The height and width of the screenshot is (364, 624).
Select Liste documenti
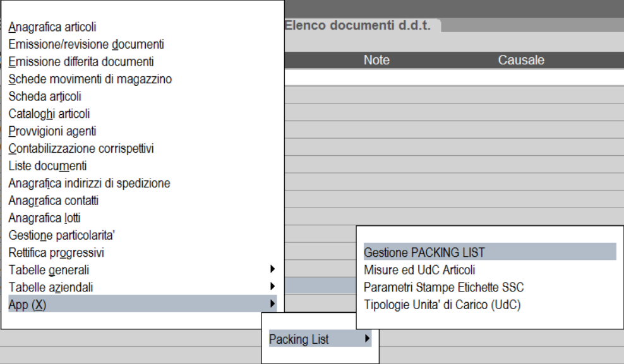point(48,167)
